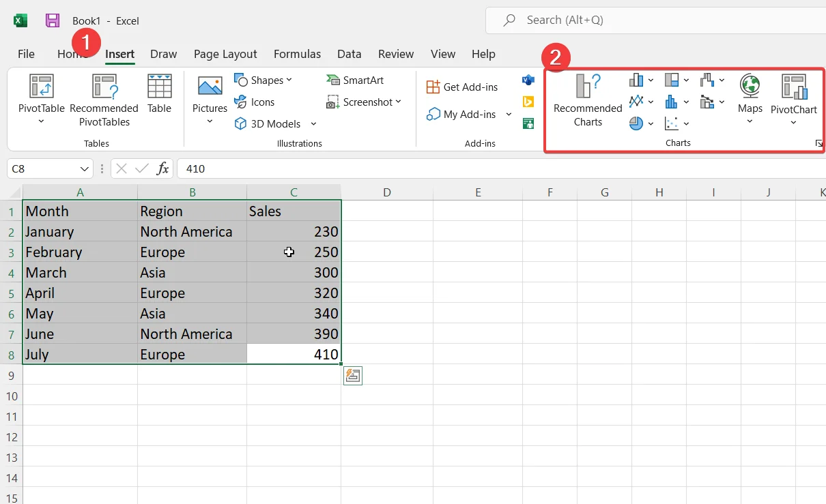Screen dimensions: 826x504
Task: Expand the My Add-ins dropdown arrow
Action: [509, 114]
